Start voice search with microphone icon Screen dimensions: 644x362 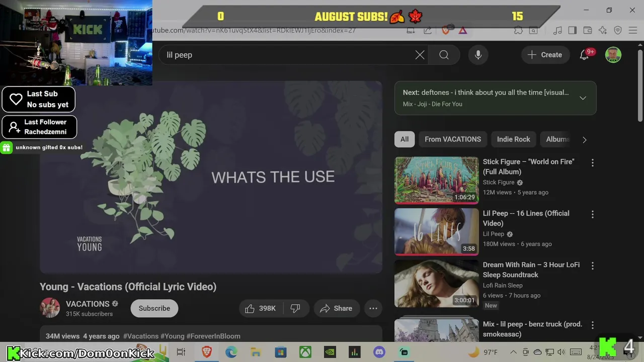coord(478,55)
